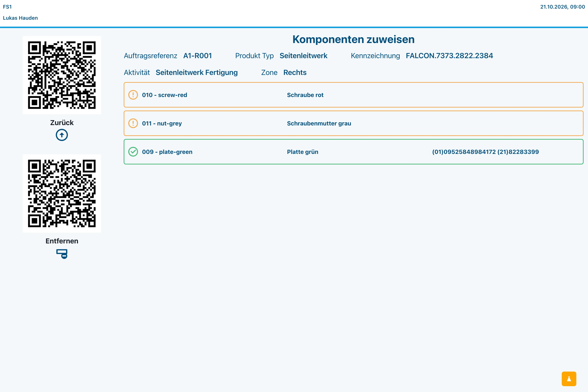Click the Schraubenmutter grau description
Screen dimensions: 588x392
click(319, 123)
